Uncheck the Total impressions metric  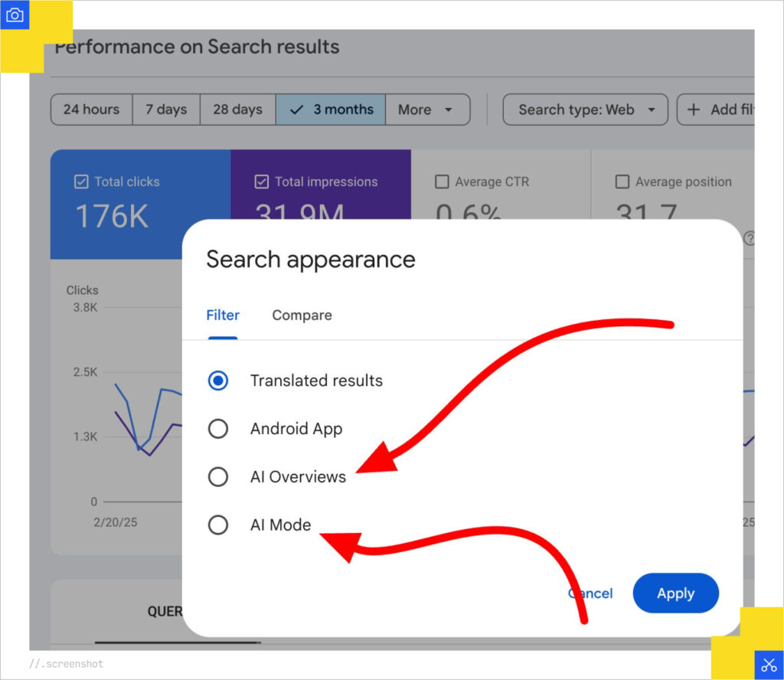[262, 182]
